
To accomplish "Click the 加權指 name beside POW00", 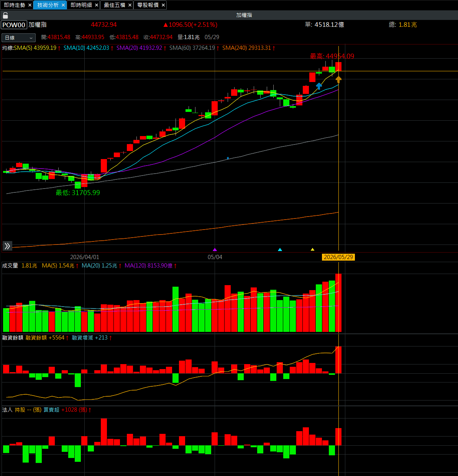I will click(38, 25).
